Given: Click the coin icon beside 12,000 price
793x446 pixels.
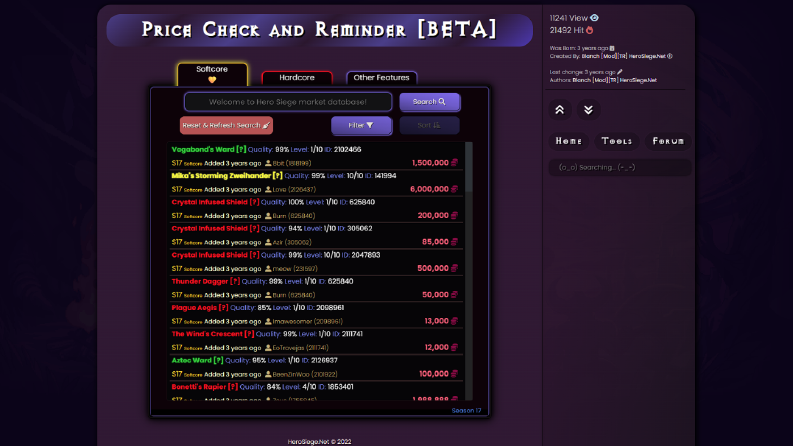Looking at the screenshot, I should pos(454,347).
